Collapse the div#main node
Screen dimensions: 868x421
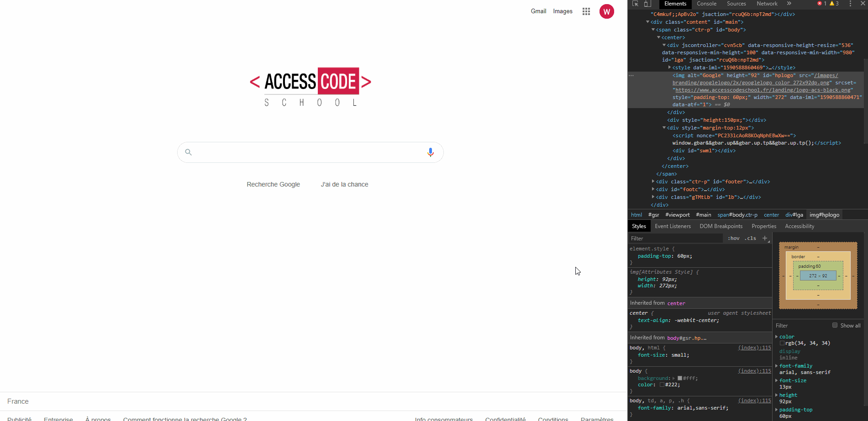click(x=648, y=22)
